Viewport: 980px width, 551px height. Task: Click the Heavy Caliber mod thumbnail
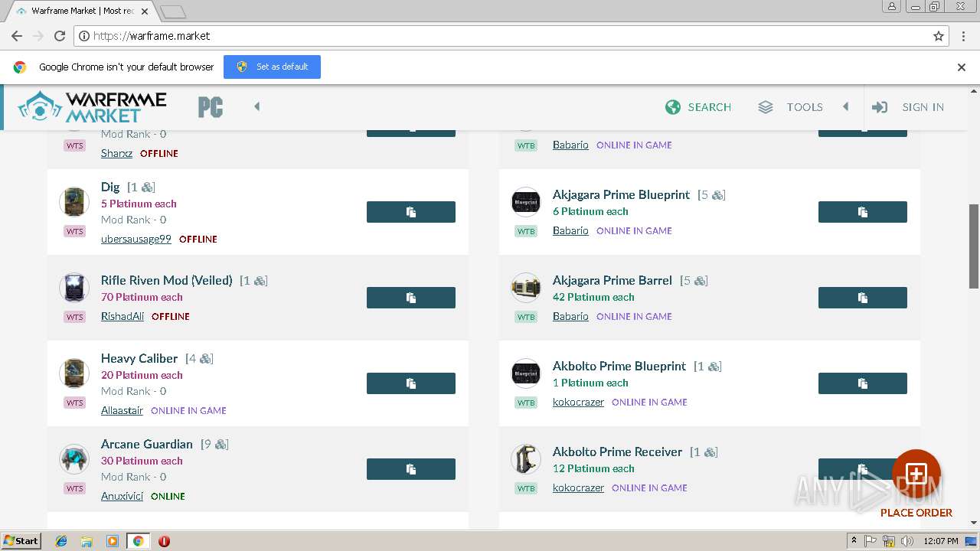[x=74, y=373]
